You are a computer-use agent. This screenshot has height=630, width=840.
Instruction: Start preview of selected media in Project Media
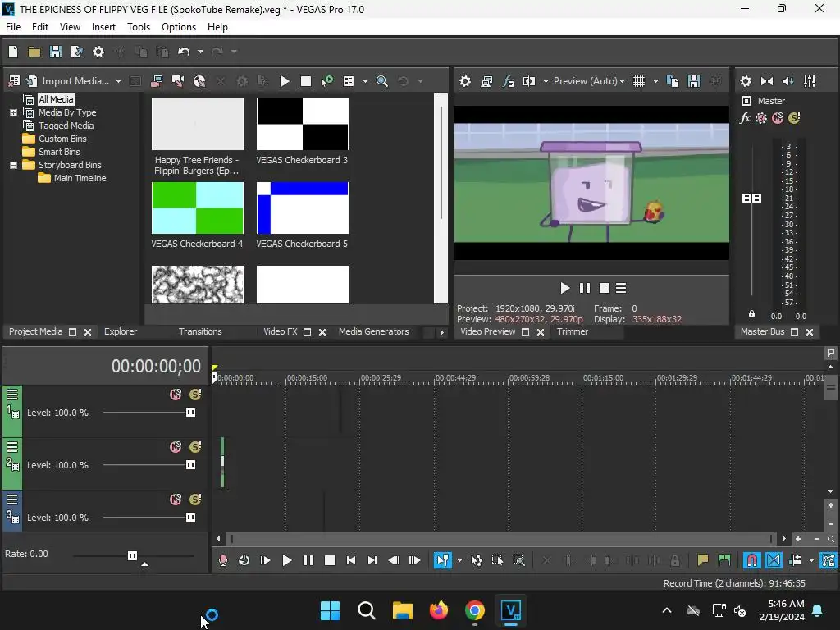pos(285,81)
